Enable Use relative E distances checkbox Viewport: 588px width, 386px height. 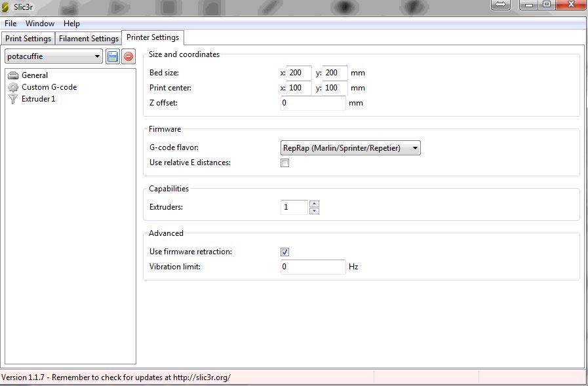pos(284,163)
